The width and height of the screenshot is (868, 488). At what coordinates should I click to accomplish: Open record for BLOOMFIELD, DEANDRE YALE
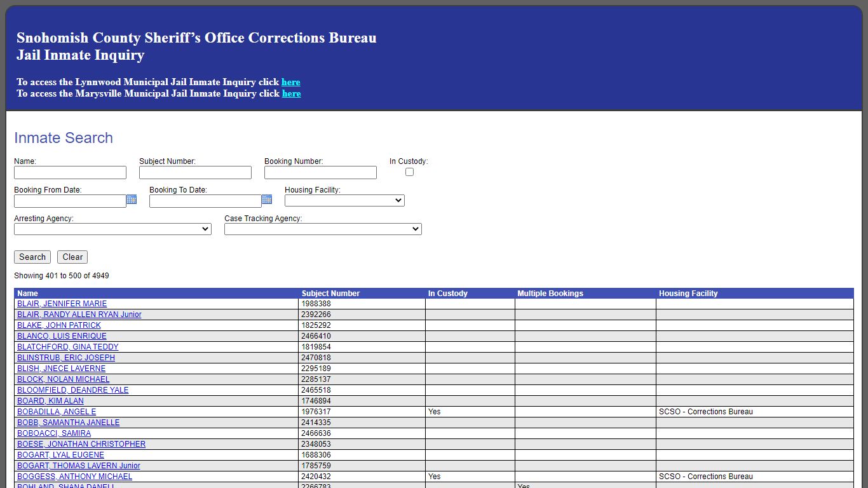pos(73,390)
